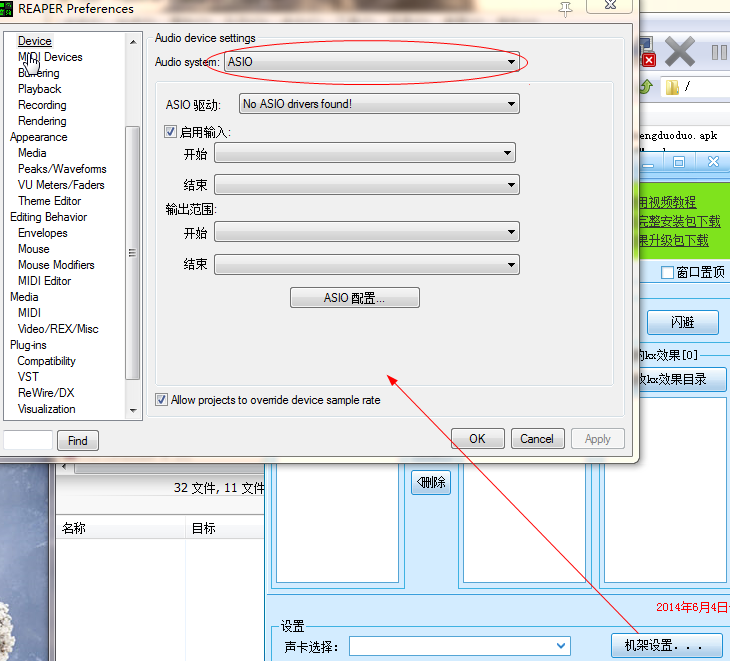The image size is (730, 661).
Task: Open the Audio system dropdown
Action: click(372, 62)
